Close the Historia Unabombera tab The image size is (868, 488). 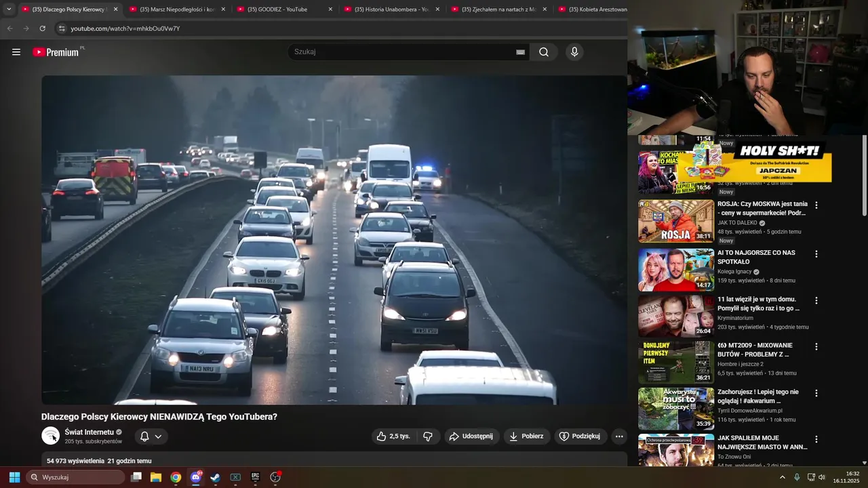tap(437, 9)
